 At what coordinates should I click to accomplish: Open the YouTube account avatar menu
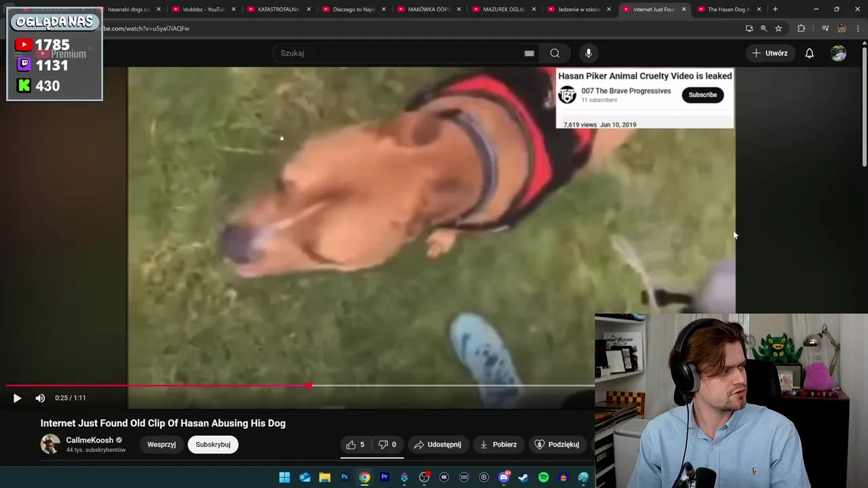tap(839, 53)
